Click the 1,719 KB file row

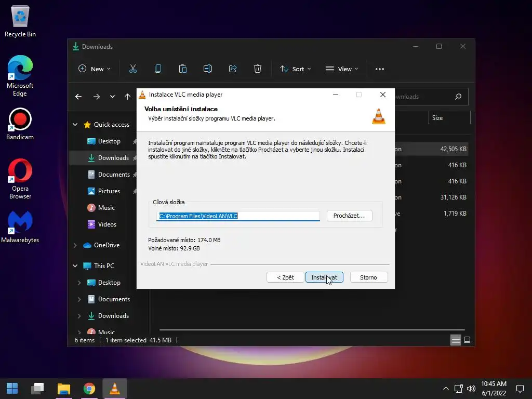[431, 214]
